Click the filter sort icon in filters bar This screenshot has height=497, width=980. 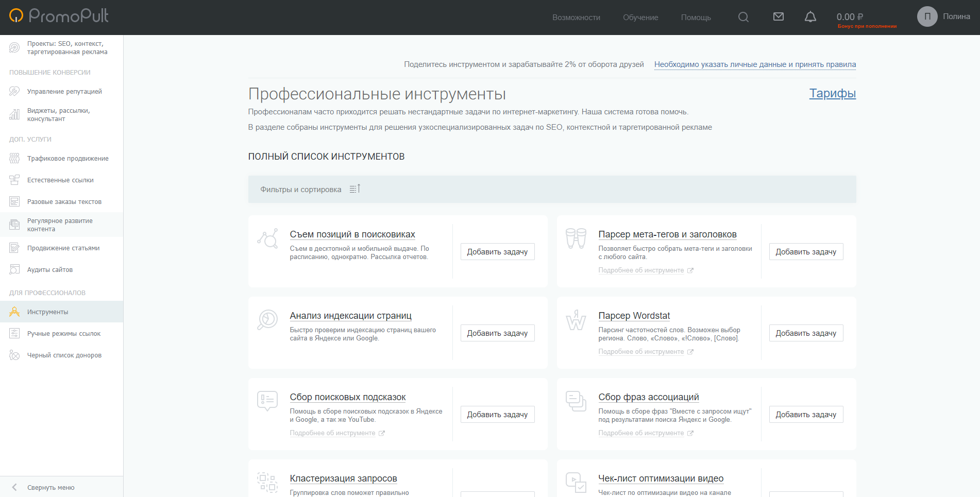point(355,189)
